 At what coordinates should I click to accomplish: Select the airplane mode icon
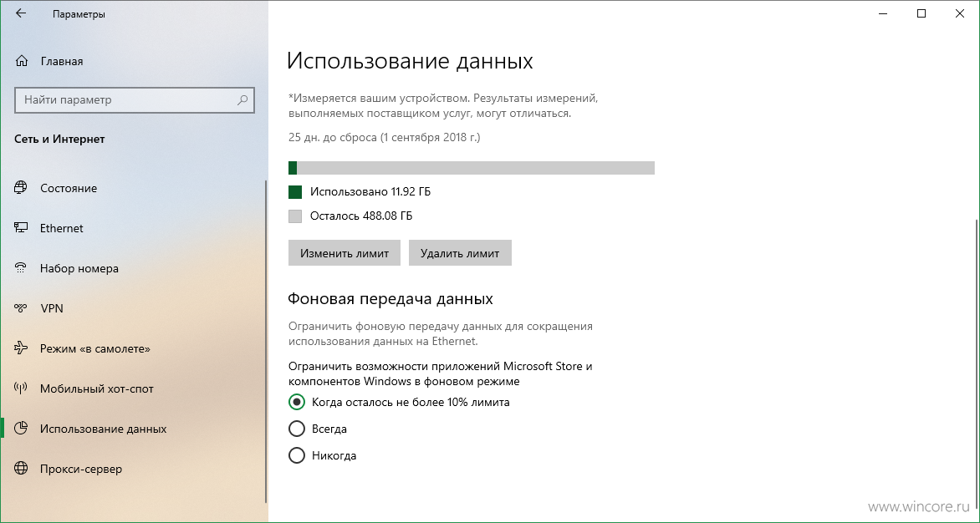(x=21, y=348)
